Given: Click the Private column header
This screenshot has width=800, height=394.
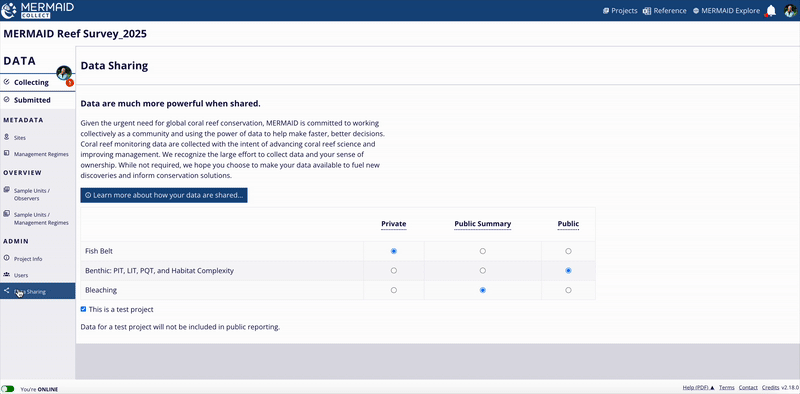Looking at the screenshot, I should pyautogui.click(x=394, y=224).
